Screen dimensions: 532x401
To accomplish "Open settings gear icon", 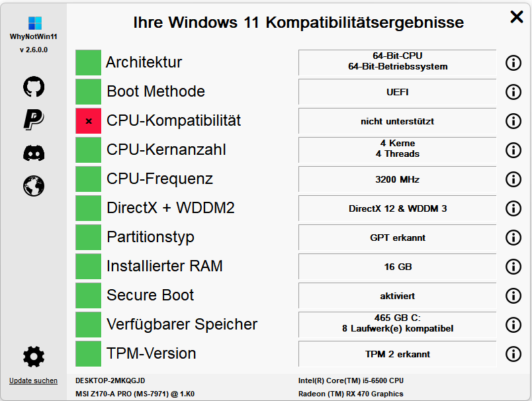I will (x=34, y=357).
